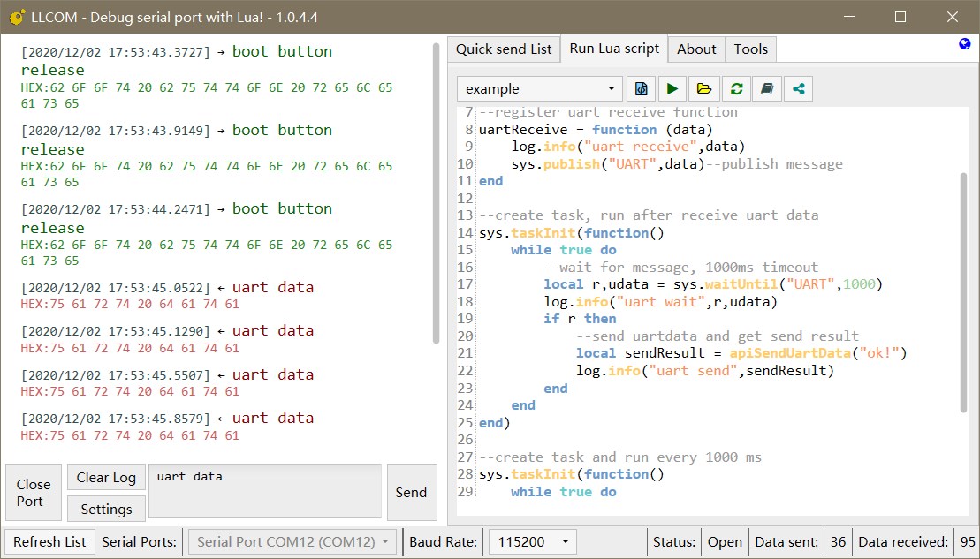This screenshot has width=980, height=559.
Task: Click the teal share icon
Action: click(x=798, y=88)
